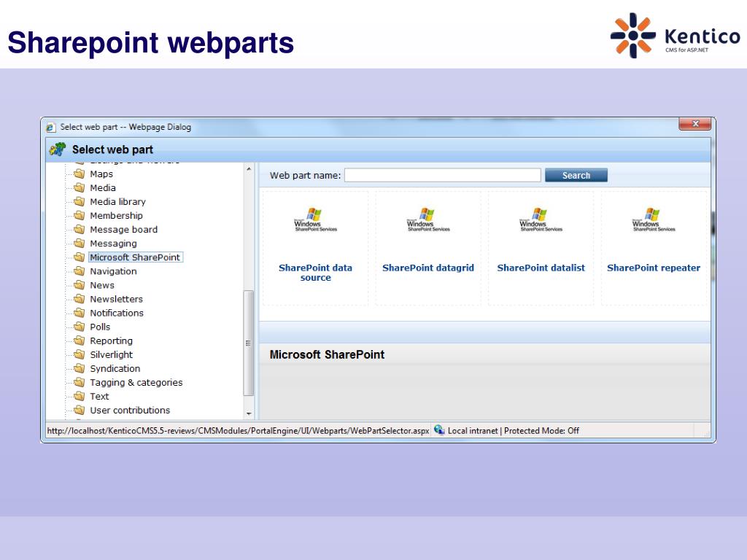Click the Silverlight folder icon
The width and height of the screenshot is (747, 560).
79,354
